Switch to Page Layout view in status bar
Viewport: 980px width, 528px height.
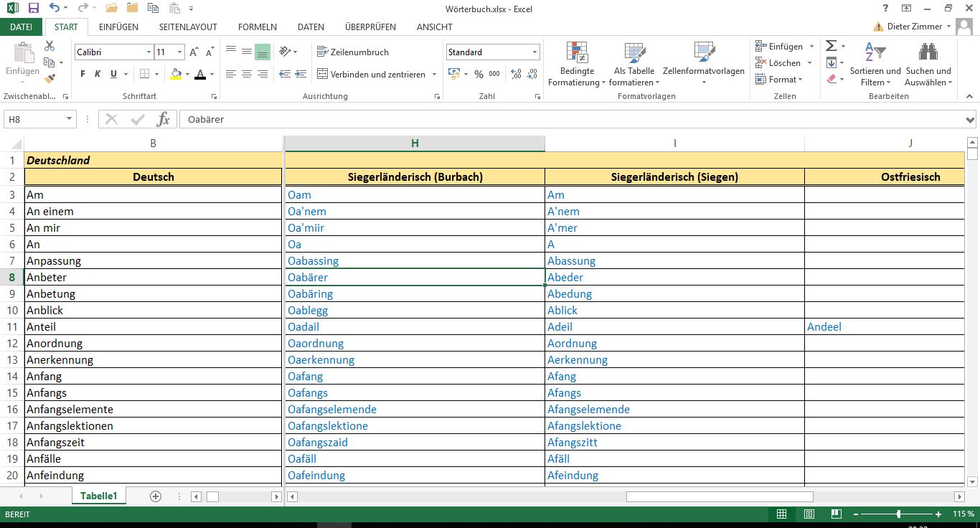coord(809,514)
